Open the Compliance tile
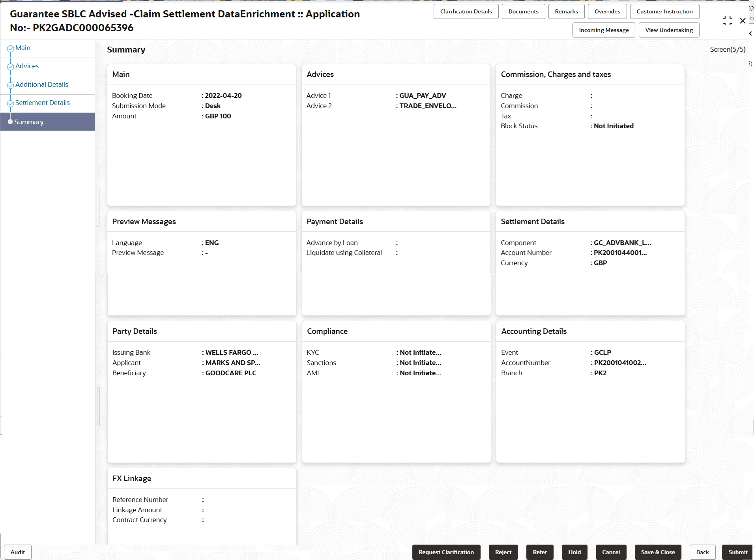Image resolution: width=754 pixels, height=560 pixels. tap(396, 392)
